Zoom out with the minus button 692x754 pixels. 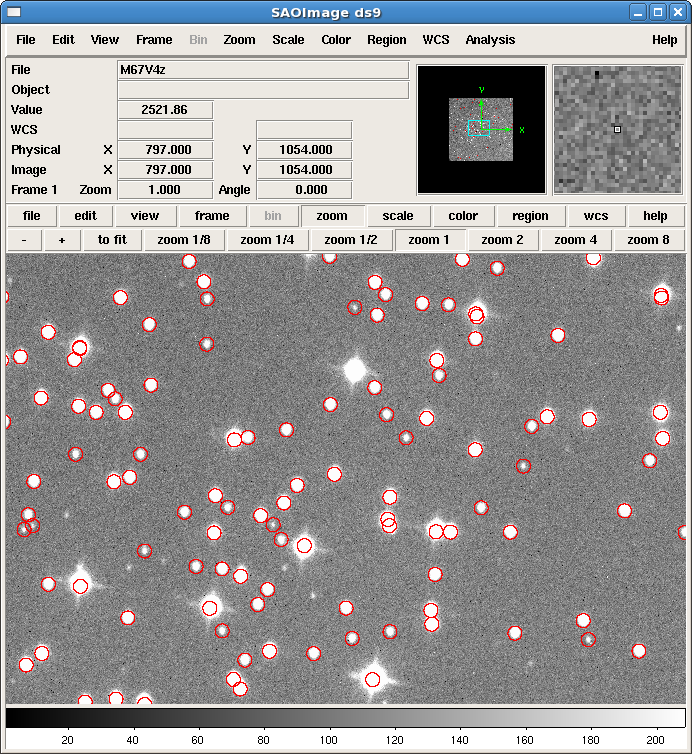[24, 240]
